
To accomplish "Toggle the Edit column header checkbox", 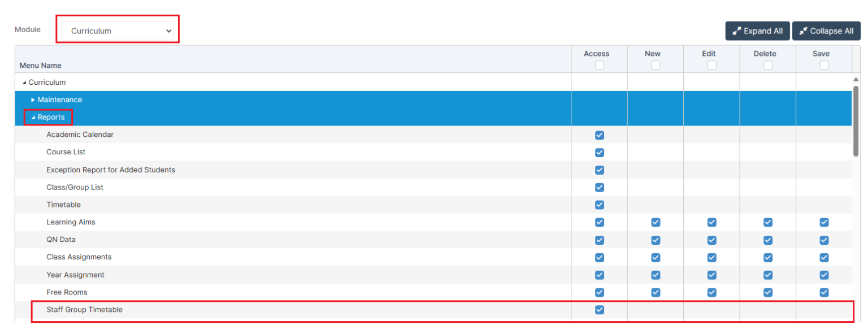I will (x=711, y=65).
